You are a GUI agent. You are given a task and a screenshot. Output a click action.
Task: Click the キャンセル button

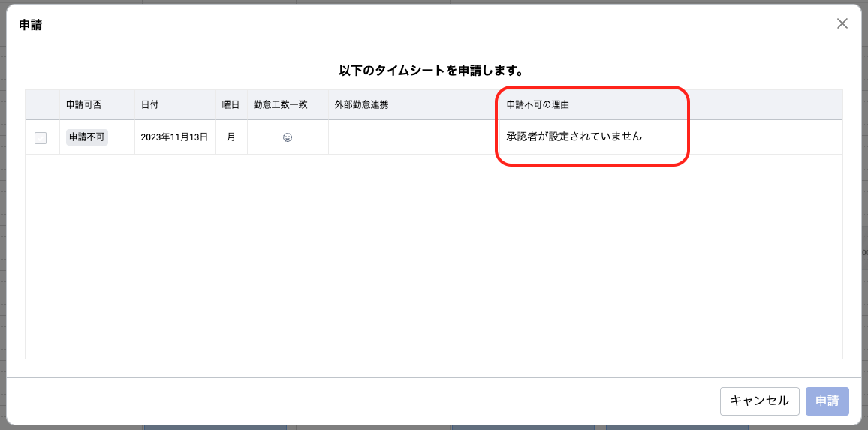pyautogui.click(x=760, y=401)
